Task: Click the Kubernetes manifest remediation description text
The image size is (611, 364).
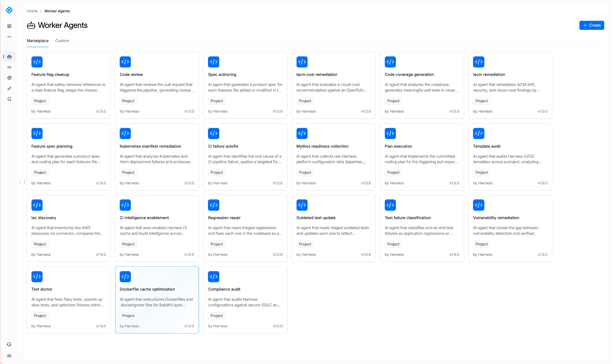Action: coord(156,159)
